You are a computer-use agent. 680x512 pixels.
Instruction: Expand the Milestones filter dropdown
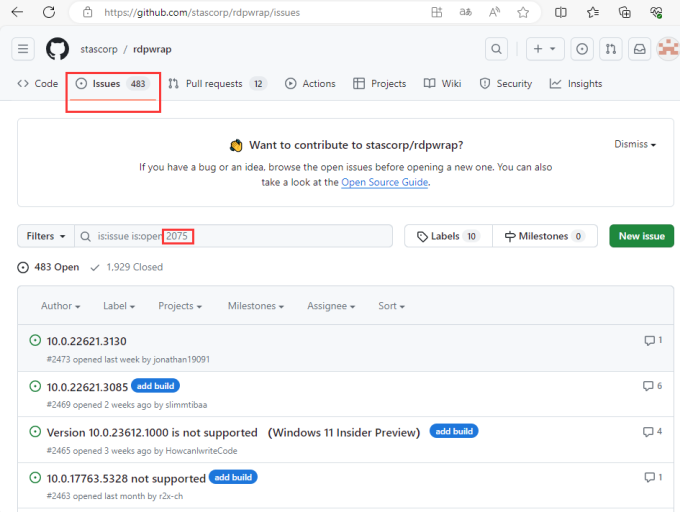(256, 306)
